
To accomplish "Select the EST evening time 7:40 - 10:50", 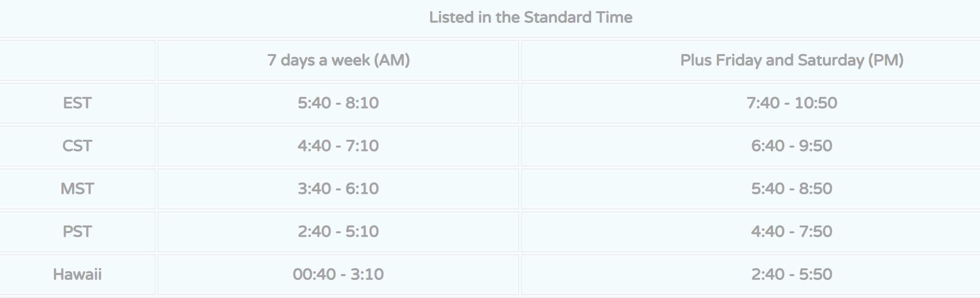I will coord(792,103).
